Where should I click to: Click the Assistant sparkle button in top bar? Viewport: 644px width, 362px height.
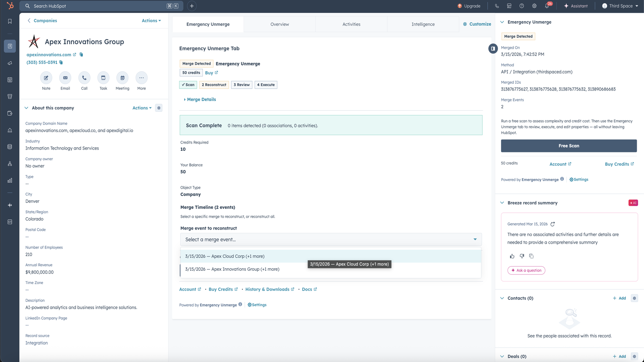pos(576,6)
